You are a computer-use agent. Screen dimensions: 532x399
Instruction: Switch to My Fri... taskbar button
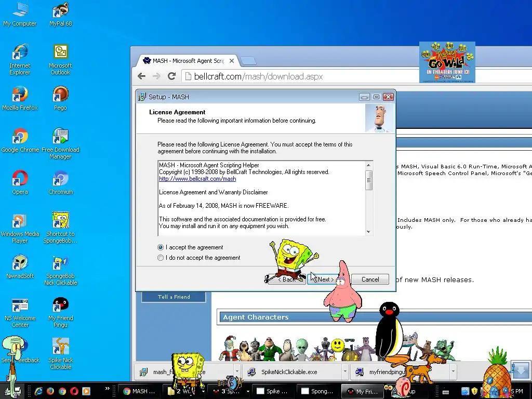[x=362, y=391]
